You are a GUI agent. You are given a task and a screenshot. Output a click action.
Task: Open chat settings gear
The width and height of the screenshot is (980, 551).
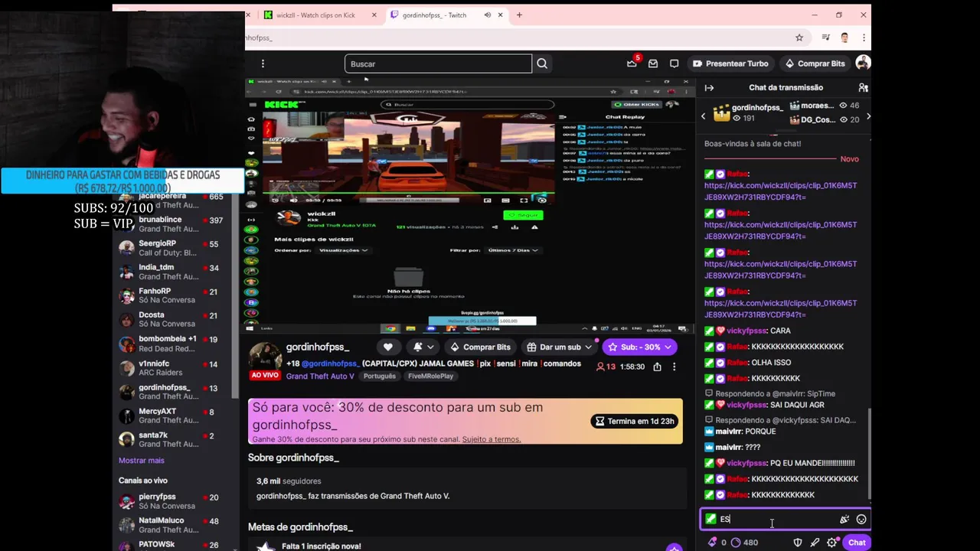[x=832, y=543]
